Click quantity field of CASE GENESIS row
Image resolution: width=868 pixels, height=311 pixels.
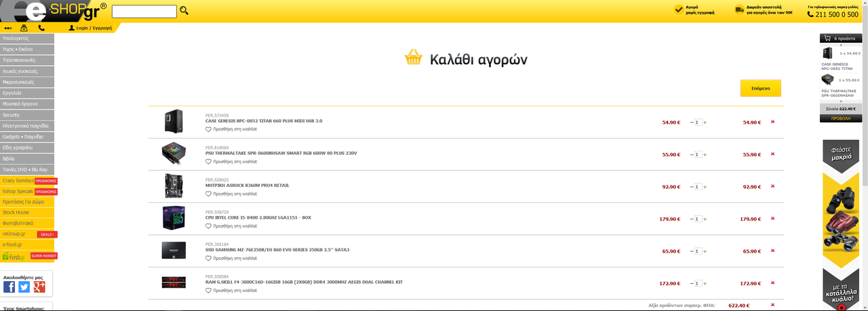point(698,122)
